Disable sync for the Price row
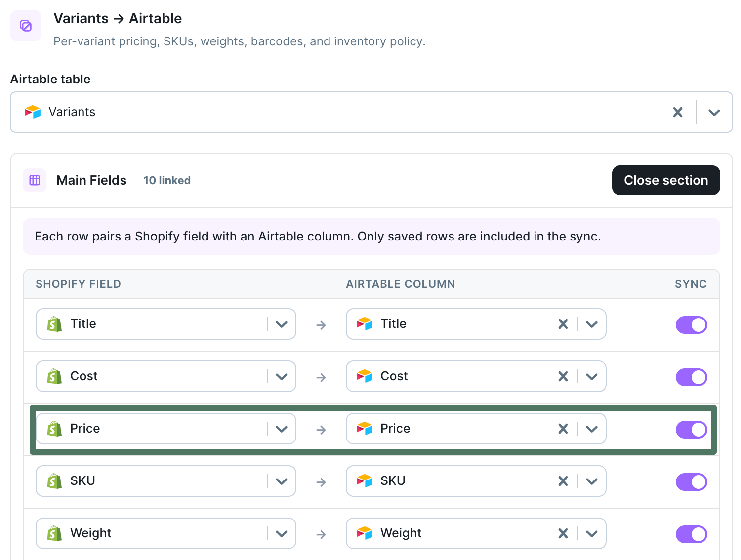The height and width of the screenshot is (560, 741). click(x=692, y=430)
